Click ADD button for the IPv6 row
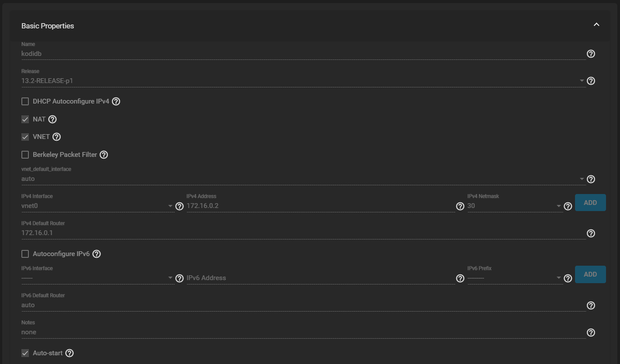The image size is (620, 364). tap(590, 274)
